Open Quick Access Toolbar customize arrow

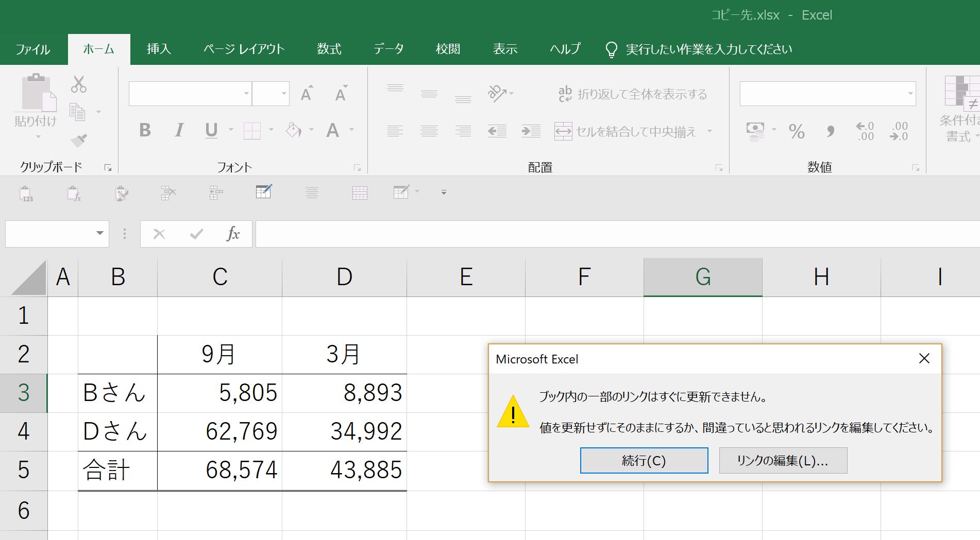[x=444, y=193]
